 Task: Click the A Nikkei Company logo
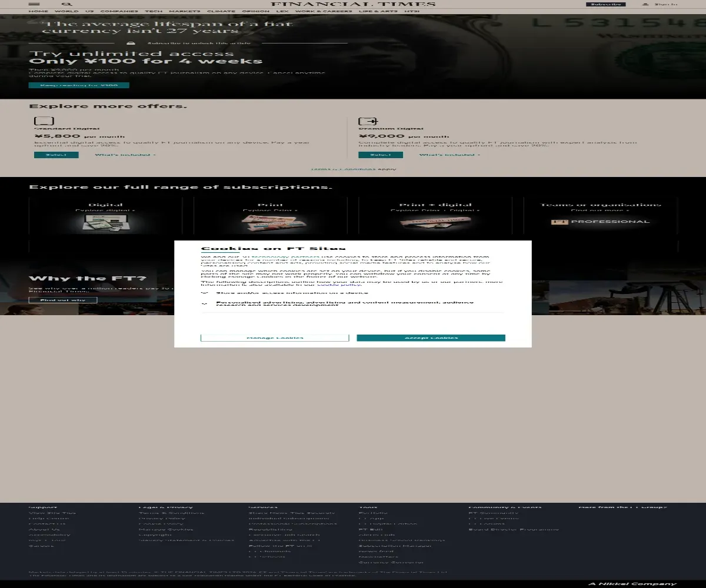[633, 584]
